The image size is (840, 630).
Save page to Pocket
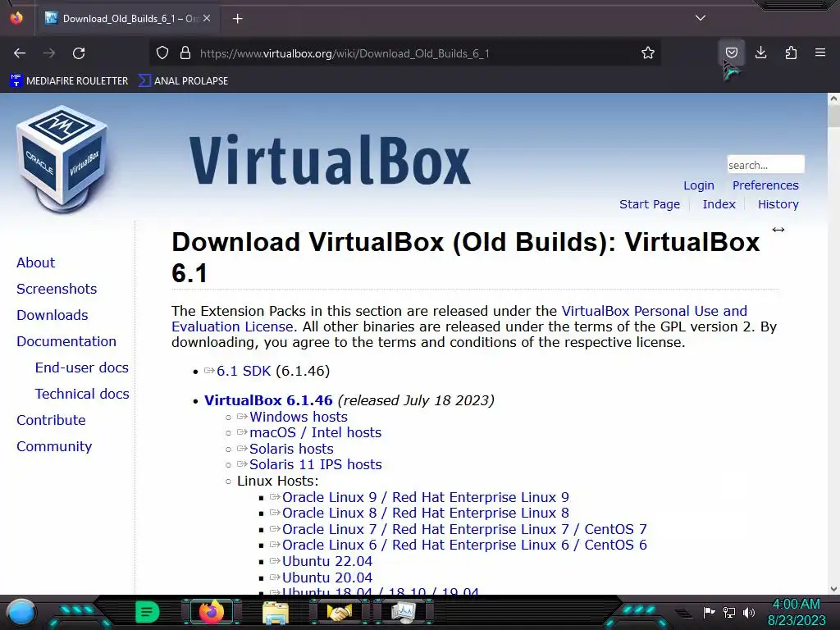point(731,53)
